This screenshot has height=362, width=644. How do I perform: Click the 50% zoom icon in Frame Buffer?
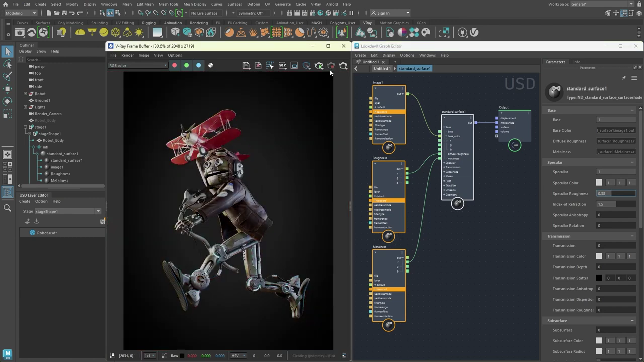coord(282,65)
